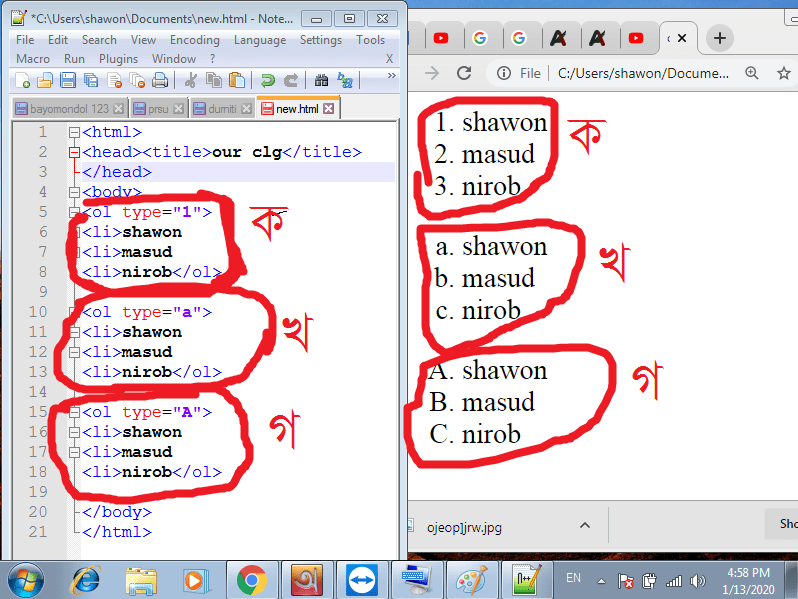Viewport: 798px width, 599px height.
Task: Open the Plugins menu
Action: click(x=119, y=59)
